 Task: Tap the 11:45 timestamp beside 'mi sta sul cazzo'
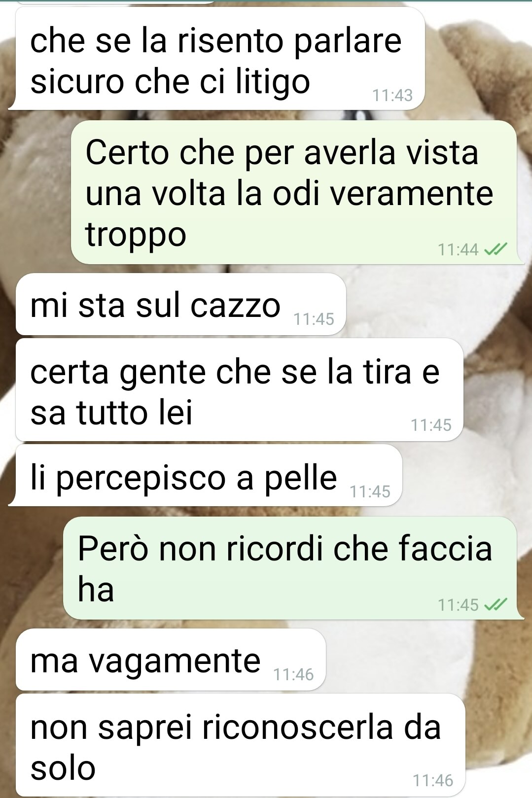tap(314, 319)
